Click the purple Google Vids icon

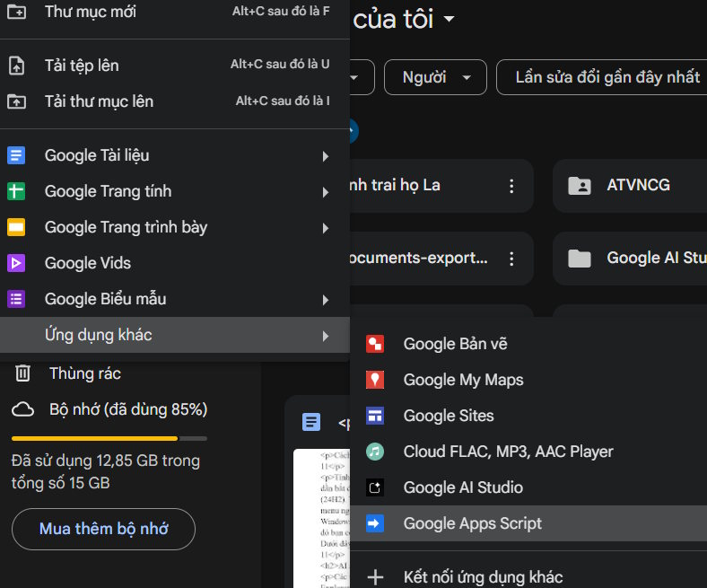tap(16, 263)
